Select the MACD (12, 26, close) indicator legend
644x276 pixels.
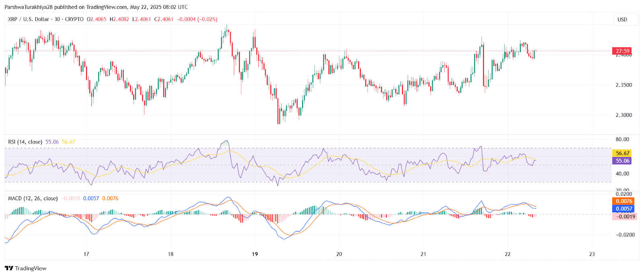(33, 198)
